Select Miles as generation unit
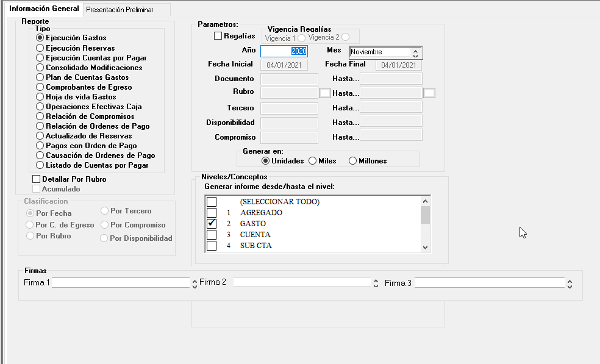 [x=313, y=161]
